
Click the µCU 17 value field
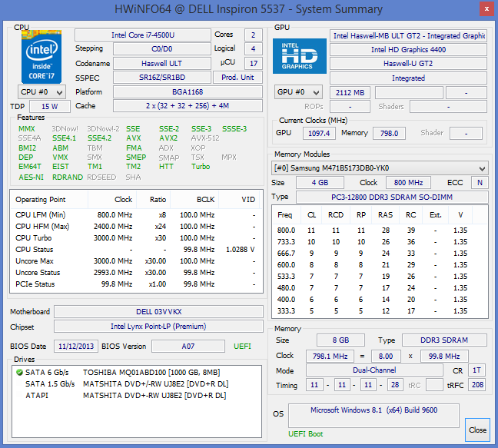click(x=254, y=64)
